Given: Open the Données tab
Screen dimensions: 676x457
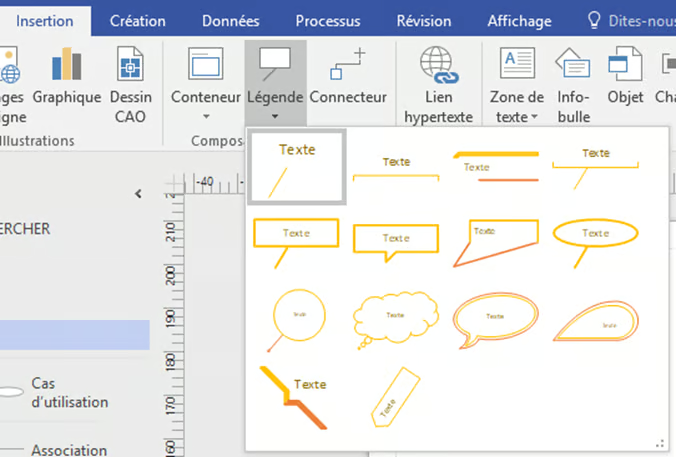Looking at the screenshot, I should [x=230, y=21].
